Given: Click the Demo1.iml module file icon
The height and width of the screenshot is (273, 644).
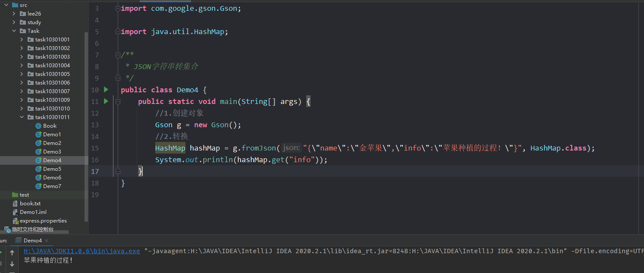Looking at the screenshot, I should tap(15, 212).
